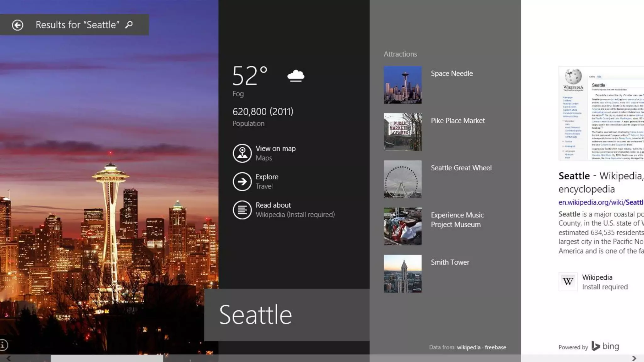The width and height of the screenshot is (644, 362).
Task: Open the Pike Place Market thumbnail
Action: pyautogui.click(x=402, y=132)
